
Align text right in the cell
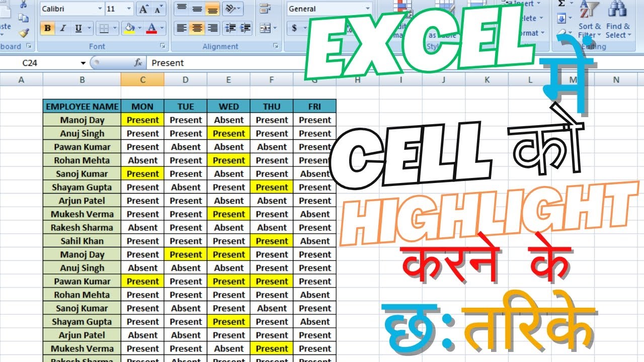212,28
